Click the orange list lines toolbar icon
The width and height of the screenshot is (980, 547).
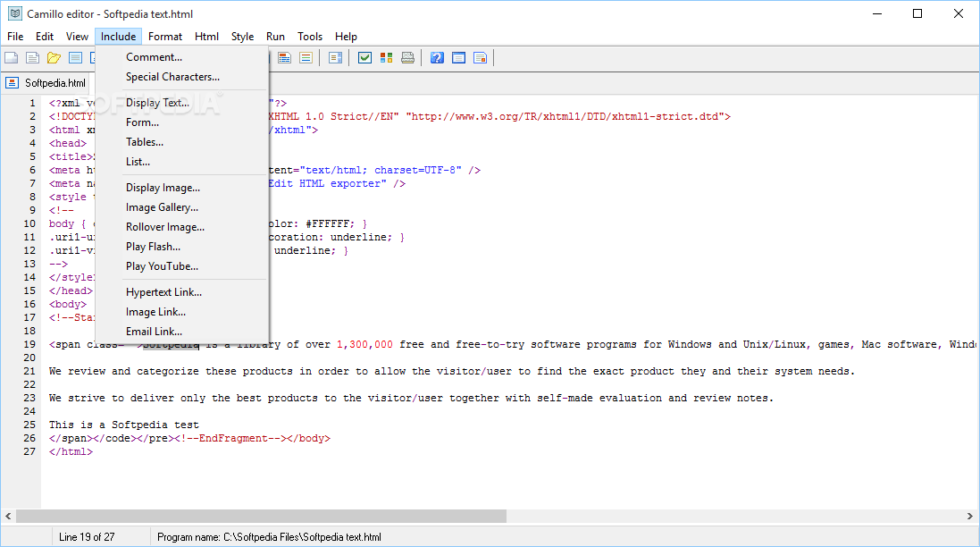[306, 58]
